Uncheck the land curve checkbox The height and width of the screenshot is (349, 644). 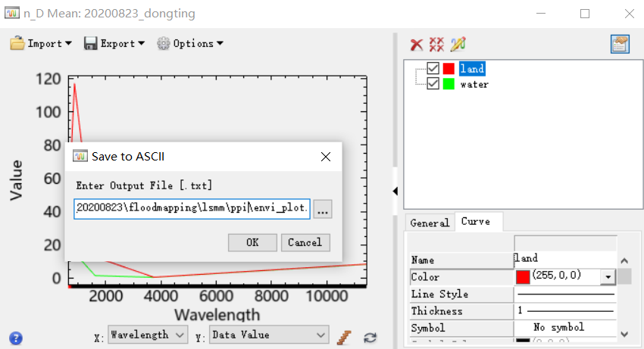pyautogui.click(x=433, y=68)
